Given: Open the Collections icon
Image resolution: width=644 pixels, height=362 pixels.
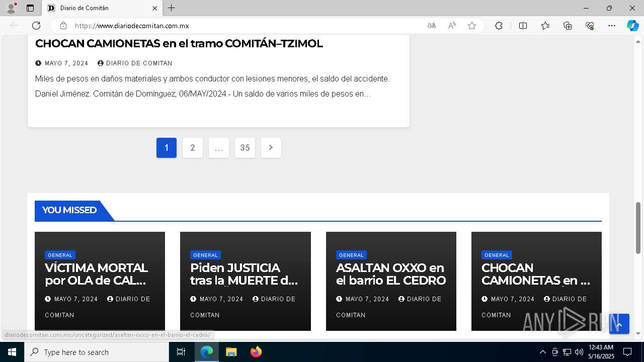Looking at the screenshot, I should (x=568, y=26).
